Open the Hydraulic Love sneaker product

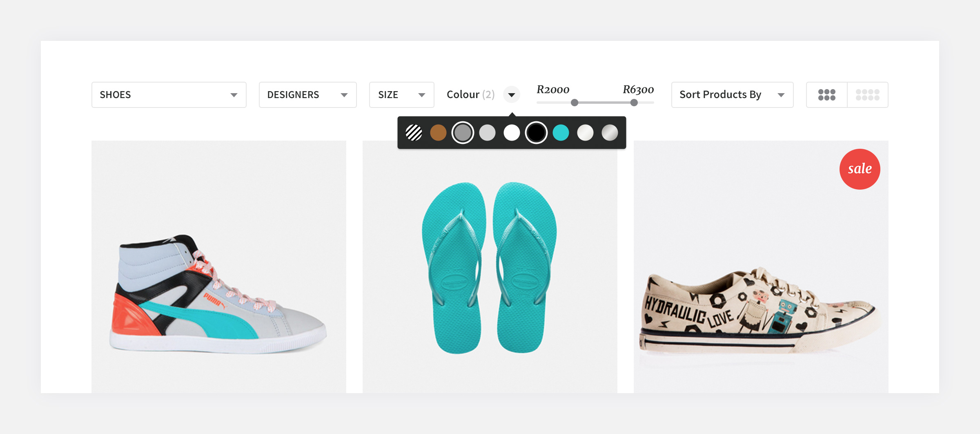click(x=761, y=267)
